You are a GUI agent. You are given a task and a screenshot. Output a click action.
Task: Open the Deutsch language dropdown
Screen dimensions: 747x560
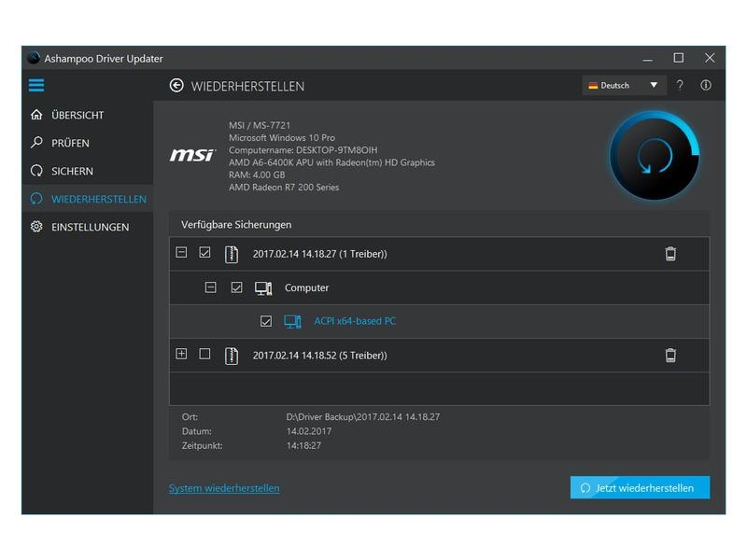(x=624, y=85)
